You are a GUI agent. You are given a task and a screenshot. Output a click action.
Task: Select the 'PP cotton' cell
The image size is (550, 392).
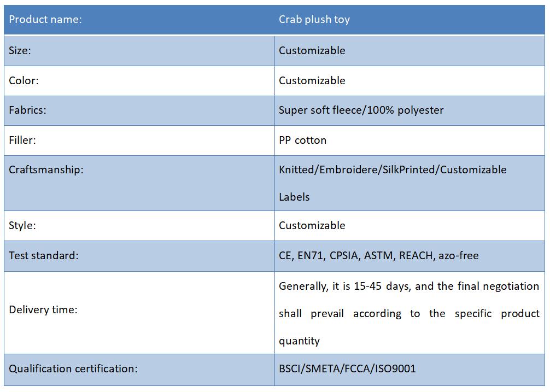409,141
